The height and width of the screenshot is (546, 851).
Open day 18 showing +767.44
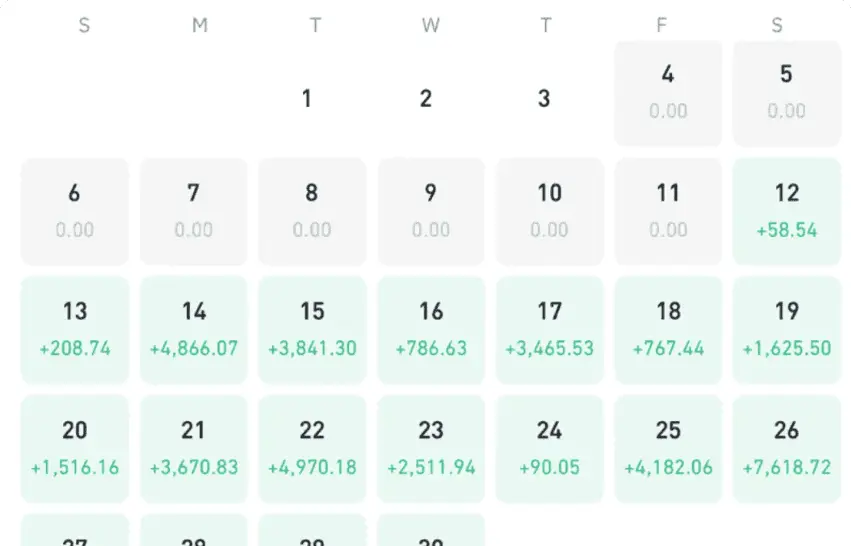click(x=668, y=330)
